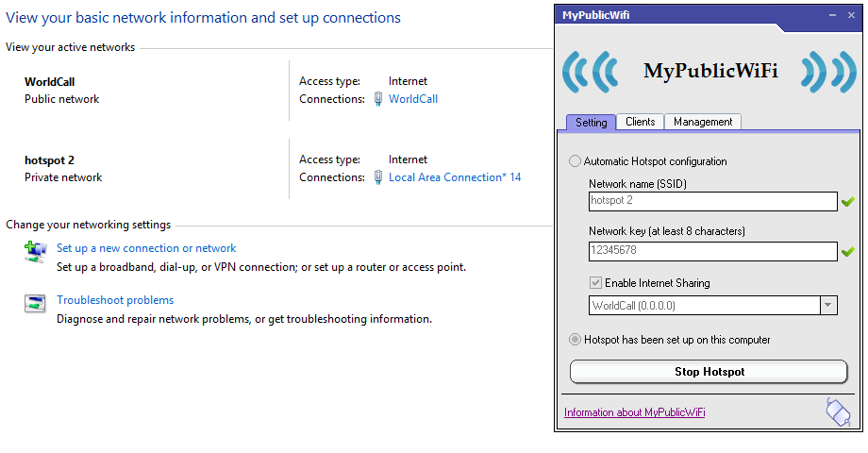
Task: Toggle Enable Internet Sharing checkbox
Action: pyautogui.click(x=595, y=283)
